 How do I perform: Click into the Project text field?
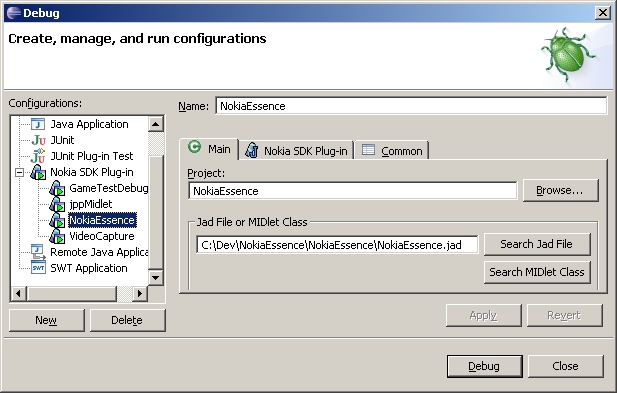(x=353, y=191)
